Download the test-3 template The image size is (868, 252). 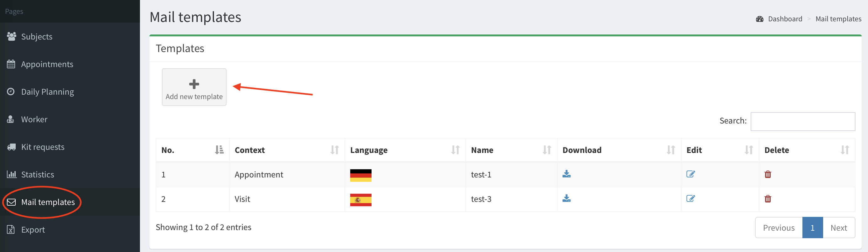[566, 198]
